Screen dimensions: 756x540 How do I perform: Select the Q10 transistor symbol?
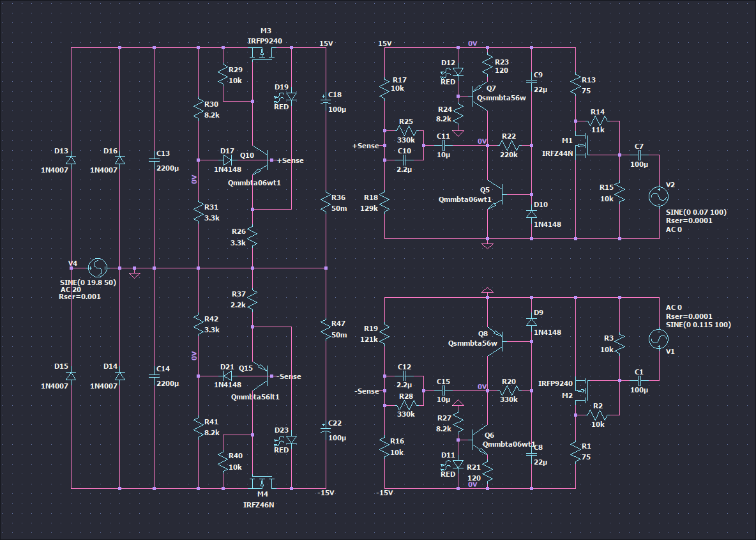tap(261, 160)
